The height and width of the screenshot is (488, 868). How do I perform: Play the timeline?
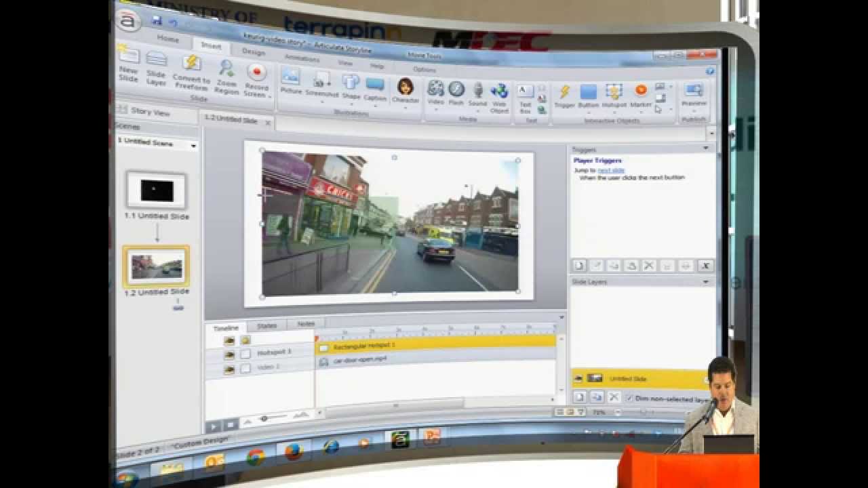pos(214,426)
